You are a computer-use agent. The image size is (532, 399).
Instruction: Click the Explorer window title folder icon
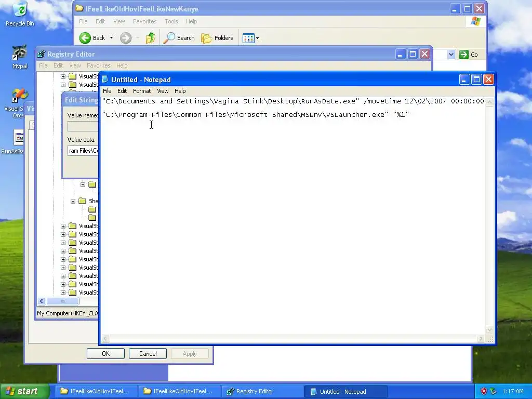pos(79,8)
